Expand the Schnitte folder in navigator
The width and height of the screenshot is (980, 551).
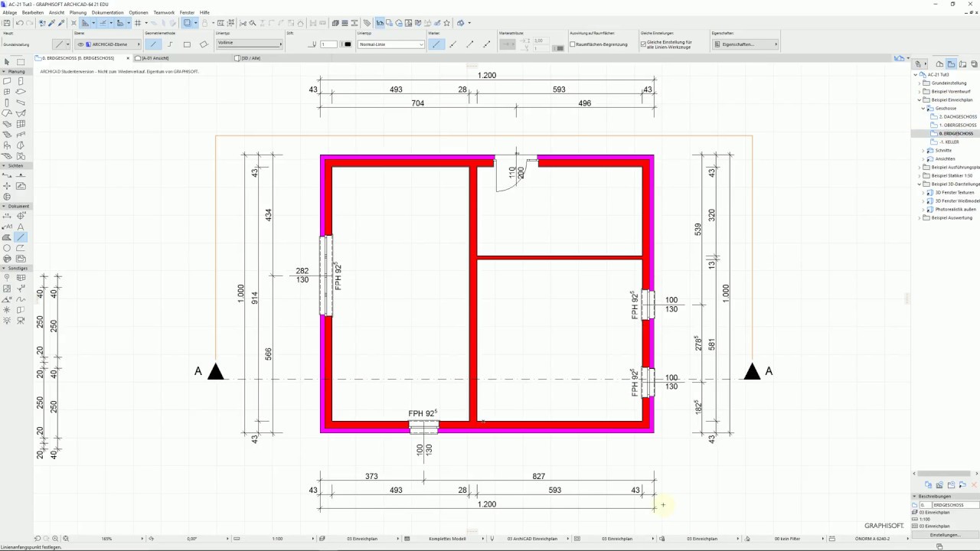[x=923, y=151]
